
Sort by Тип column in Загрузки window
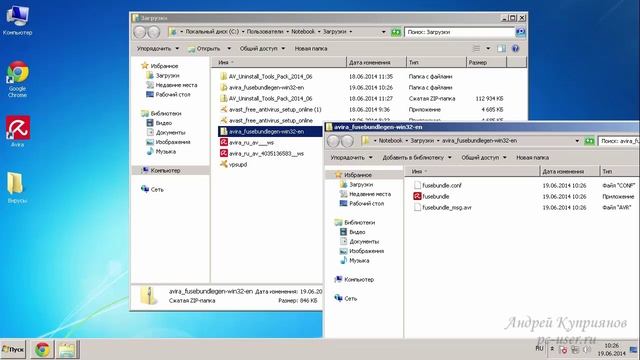(x=436, y=62)
